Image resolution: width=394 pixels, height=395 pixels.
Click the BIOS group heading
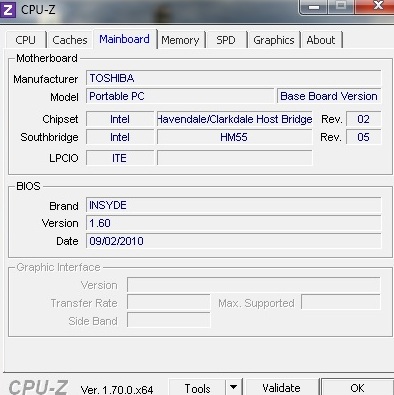click(x=28, y=186)
